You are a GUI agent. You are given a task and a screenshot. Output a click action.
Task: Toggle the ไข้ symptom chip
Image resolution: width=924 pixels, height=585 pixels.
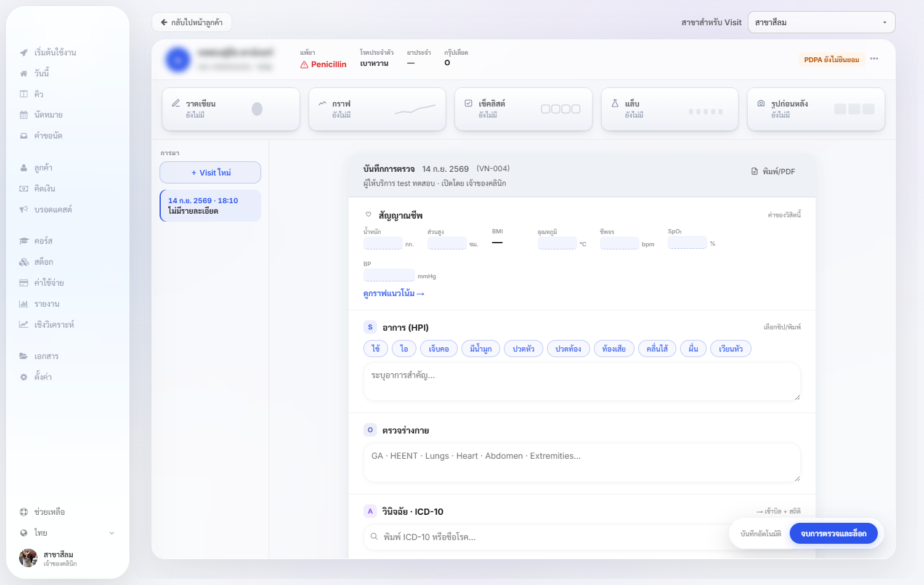(376, 349)
